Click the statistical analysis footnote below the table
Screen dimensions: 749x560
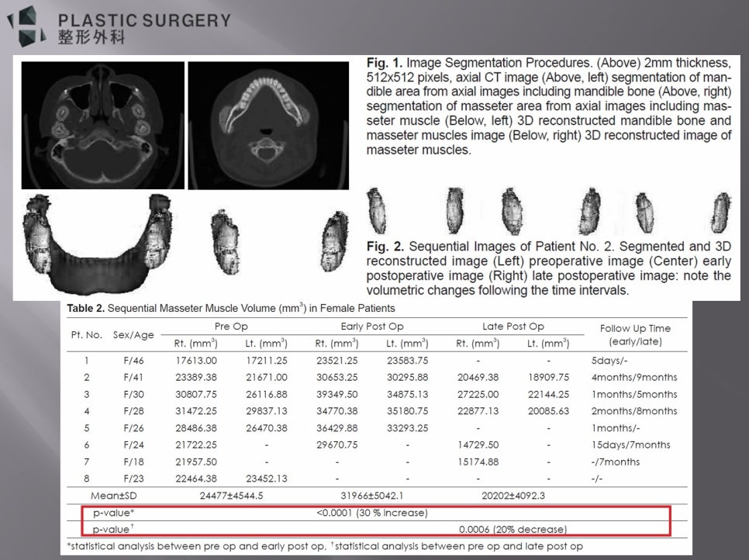(x=325, y=546)
